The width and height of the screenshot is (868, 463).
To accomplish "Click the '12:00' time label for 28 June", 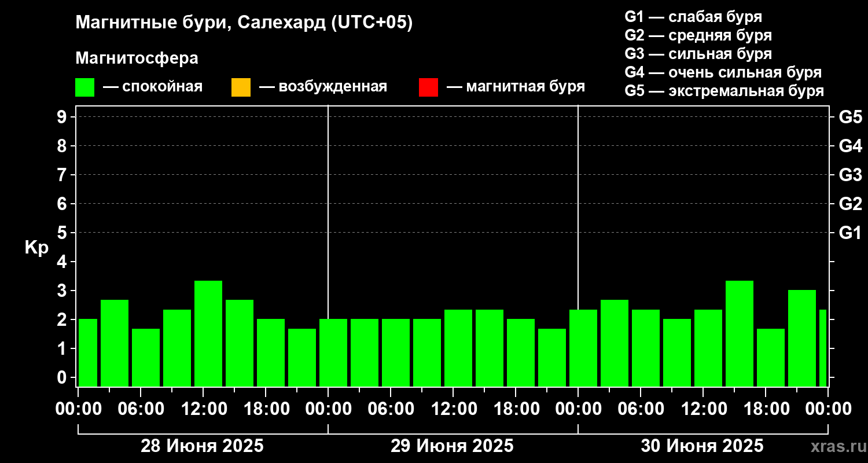I will point(203,409).
